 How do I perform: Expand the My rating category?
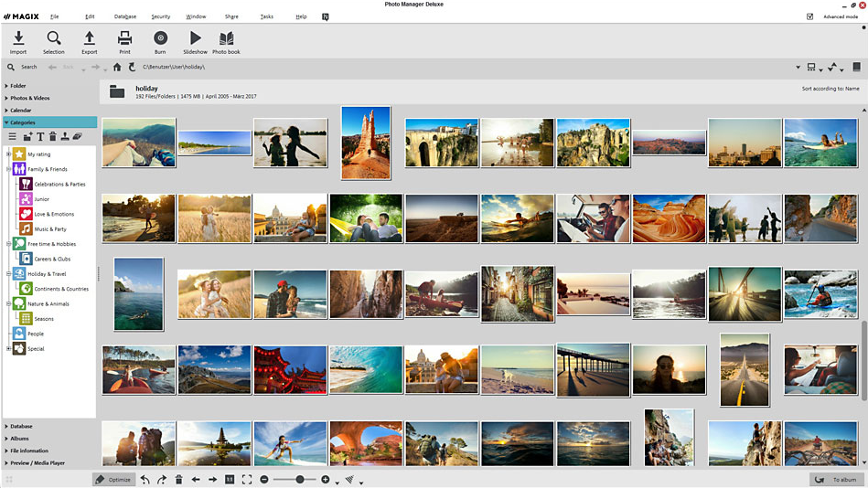[x=8, y=154]
